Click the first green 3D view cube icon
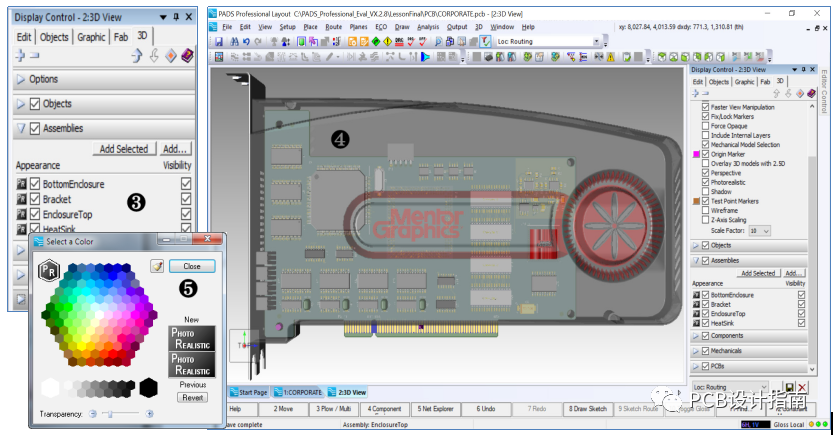This screenshot has height=436, width=834. [x=662, y=57]
